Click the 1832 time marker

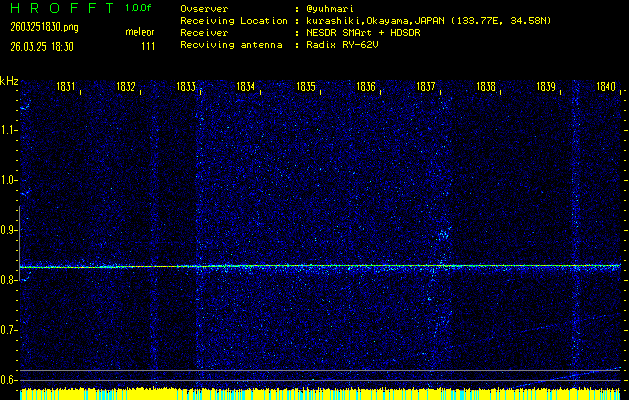pos(126,86)
